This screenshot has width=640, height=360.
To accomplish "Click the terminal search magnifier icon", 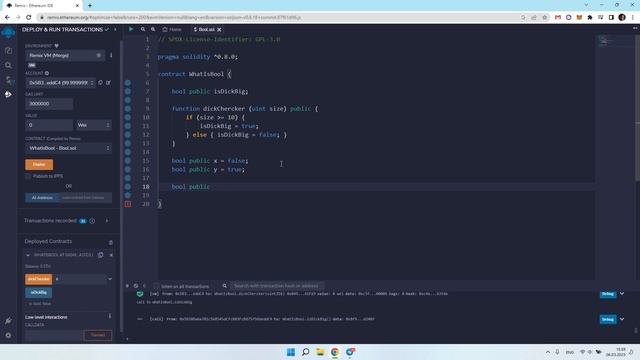I will [224, 286].
